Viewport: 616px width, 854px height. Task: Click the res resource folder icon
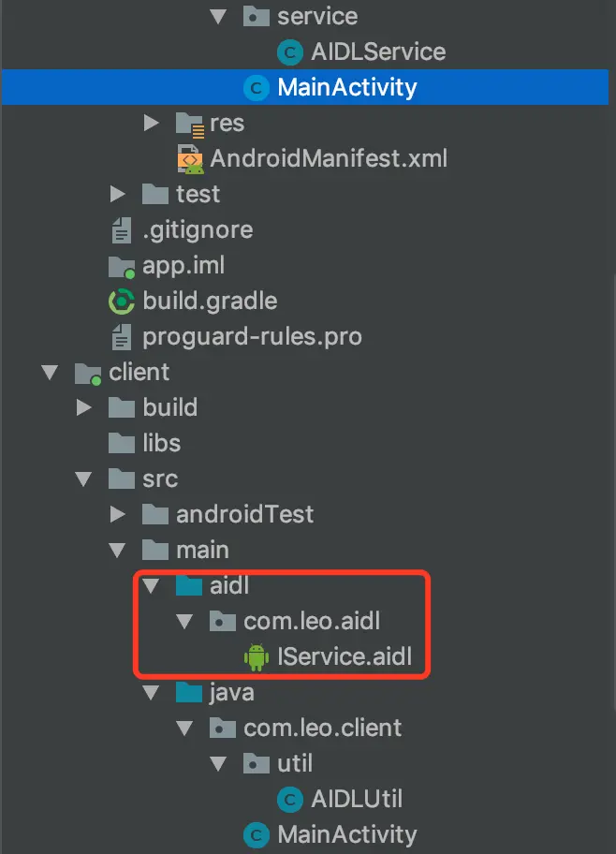coord(190,124)
